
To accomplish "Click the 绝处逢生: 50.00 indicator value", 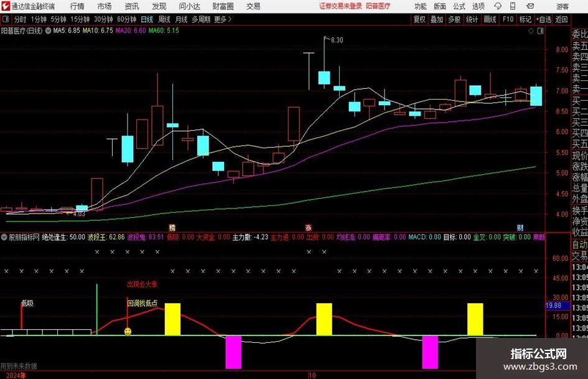I will 63,237.
